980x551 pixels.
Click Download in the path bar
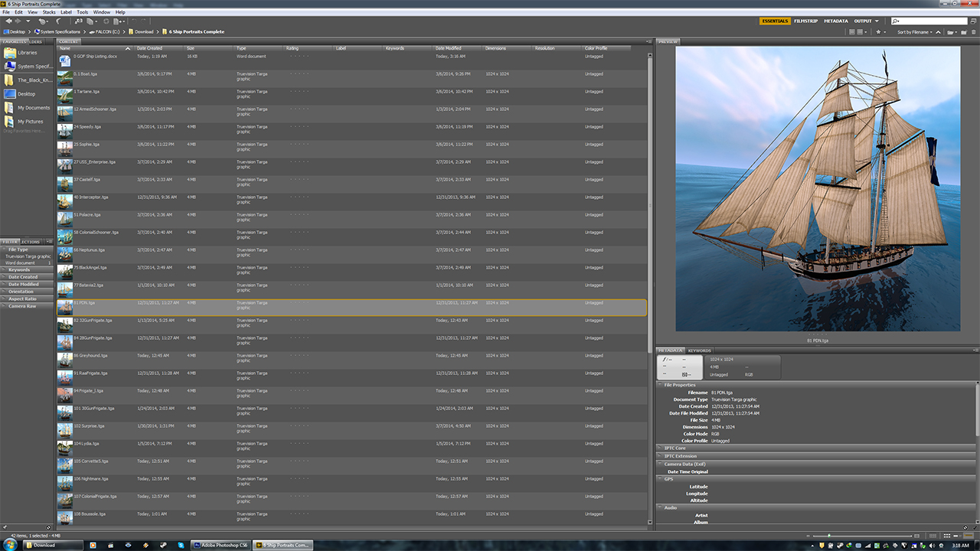coord(142,32)
